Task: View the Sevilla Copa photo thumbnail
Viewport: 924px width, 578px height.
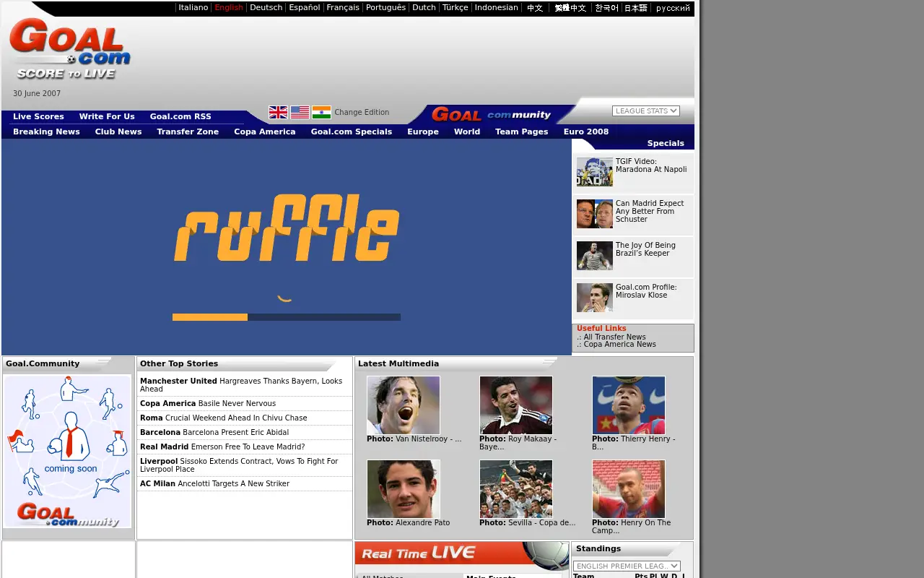Action: [x=516, y=489]
